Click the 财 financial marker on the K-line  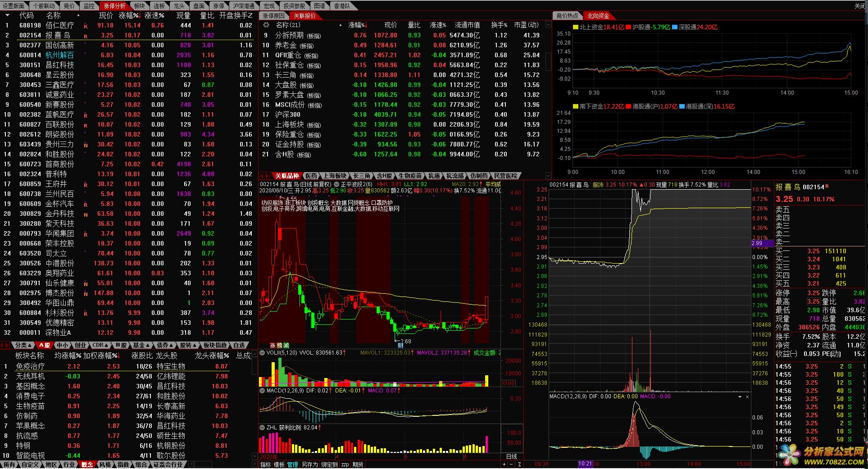click(x=400, y=346)
